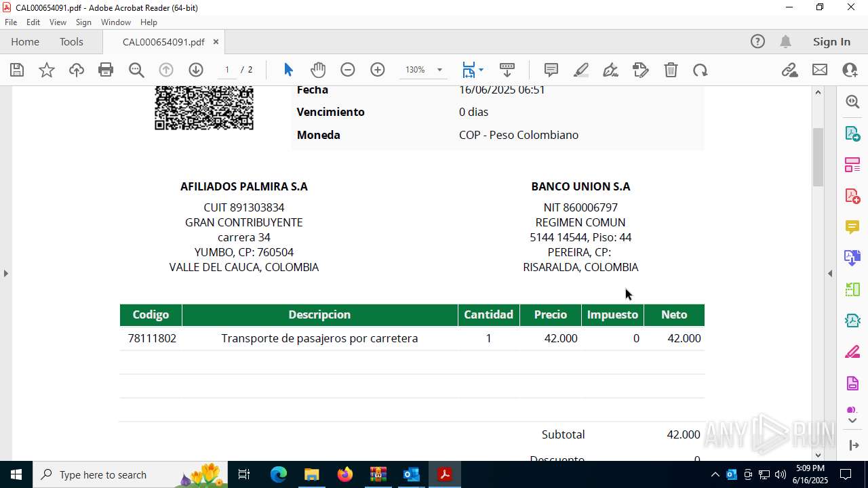Click the current page number field
Screen dimensions: 868x488
coord(227,70)
